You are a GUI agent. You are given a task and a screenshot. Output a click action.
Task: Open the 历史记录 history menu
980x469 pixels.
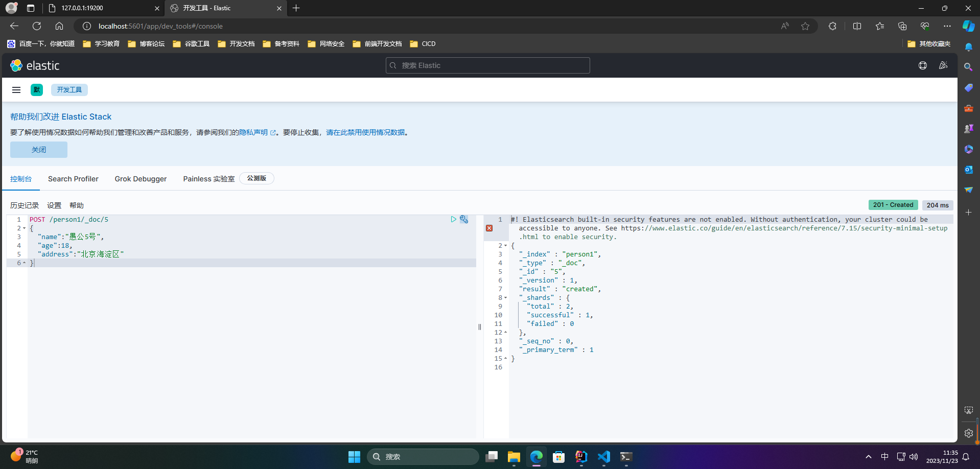[x=25, y=205]
